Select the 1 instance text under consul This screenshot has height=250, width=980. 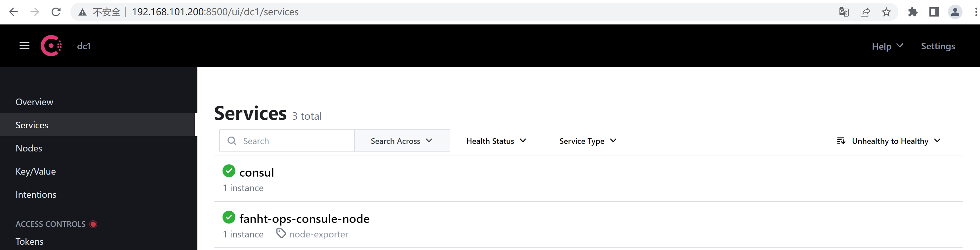coord(243,188)
